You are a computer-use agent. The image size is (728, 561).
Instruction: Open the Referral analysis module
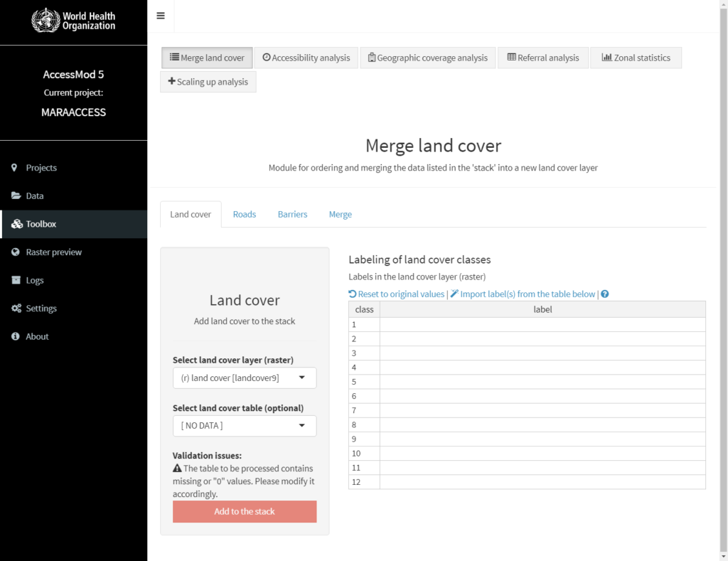[x=542, y=58]
